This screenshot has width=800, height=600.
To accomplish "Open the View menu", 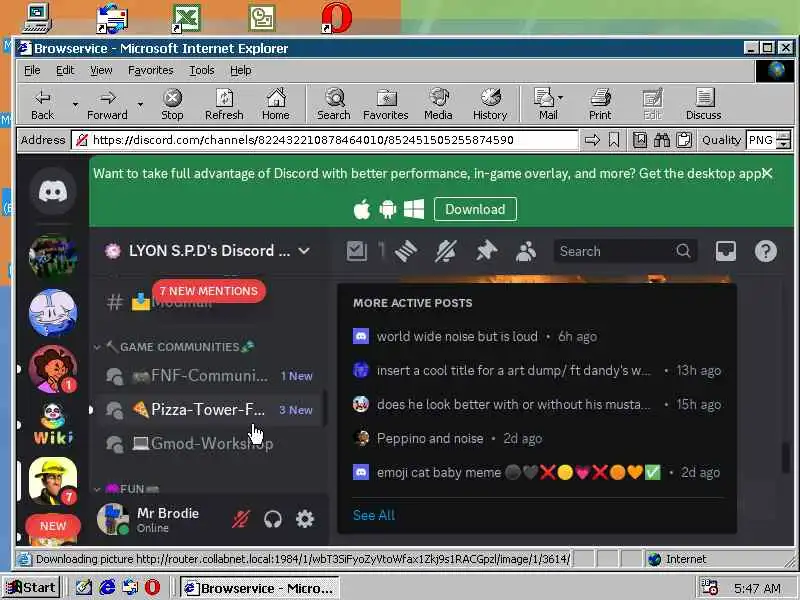I will [x=101, y=70].
